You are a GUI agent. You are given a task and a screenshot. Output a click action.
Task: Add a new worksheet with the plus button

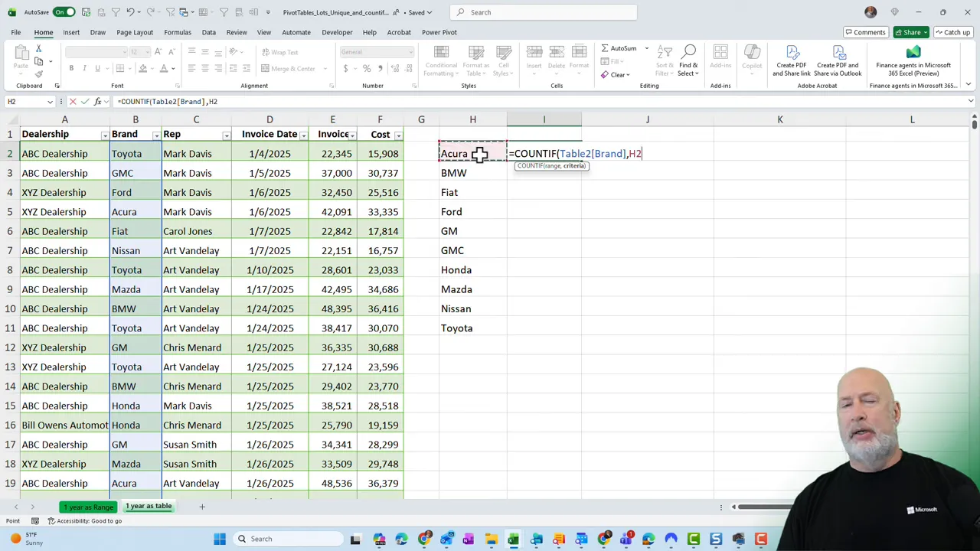click(202, 506)
